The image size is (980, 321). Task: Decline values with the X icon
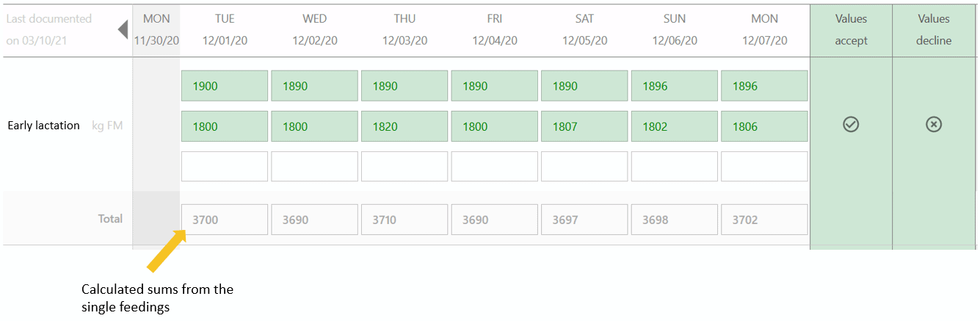coord(933,125)
